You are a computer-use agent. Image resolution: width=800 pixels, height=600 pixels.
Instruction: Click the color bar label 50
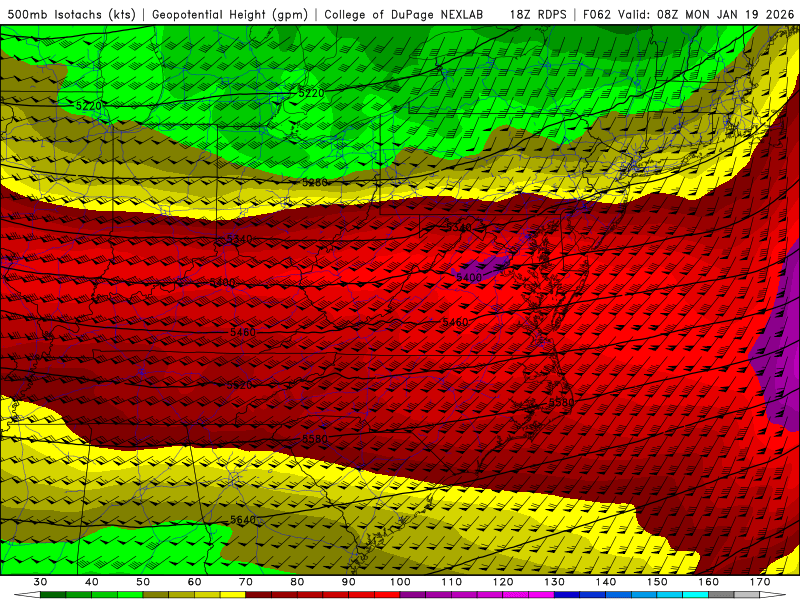pyautogui.click(x=143, y=582)
